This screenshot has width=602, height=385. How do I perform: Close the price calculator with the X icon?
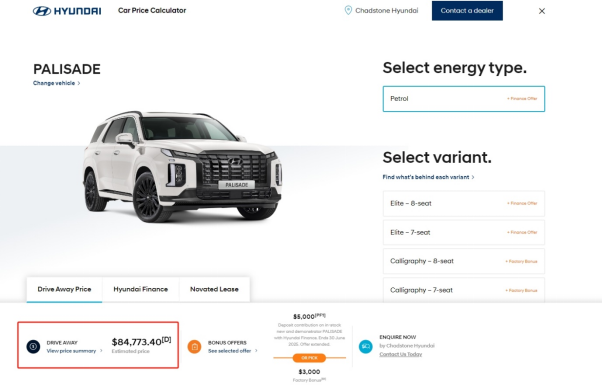[x=542, y=11]
